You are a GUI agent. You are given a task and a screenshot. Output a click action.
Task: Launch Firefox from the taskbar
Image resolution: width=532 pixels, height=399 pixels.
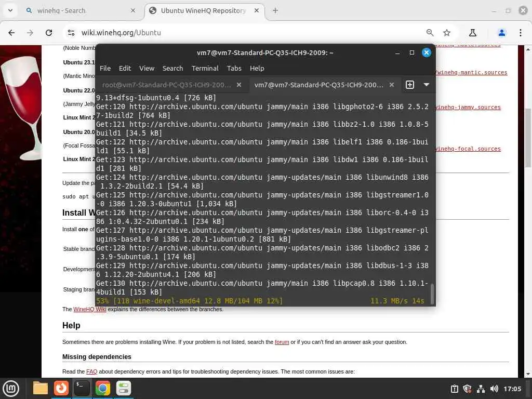pyautogui.click(x=61, y=388)
